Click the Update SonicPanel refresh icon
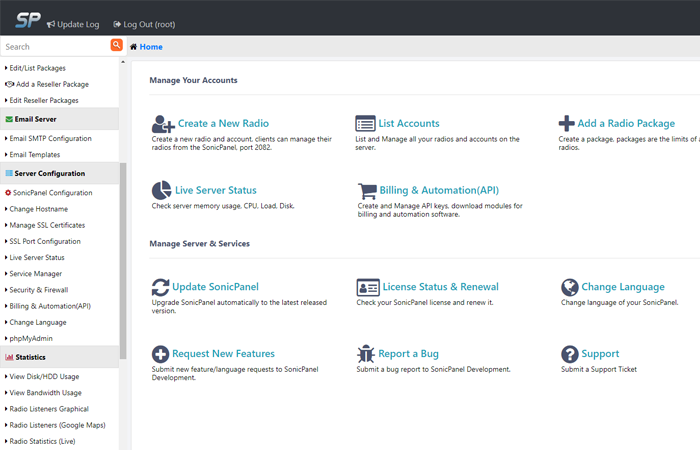Viewport: 700px width, 450px height. pos(161,287)
